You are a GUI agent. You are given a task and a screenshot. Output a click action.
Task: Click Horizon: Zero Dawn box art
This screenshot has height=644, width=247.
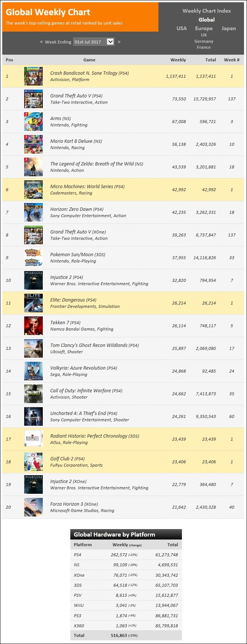pyautogui.click(x=33, y=212)
